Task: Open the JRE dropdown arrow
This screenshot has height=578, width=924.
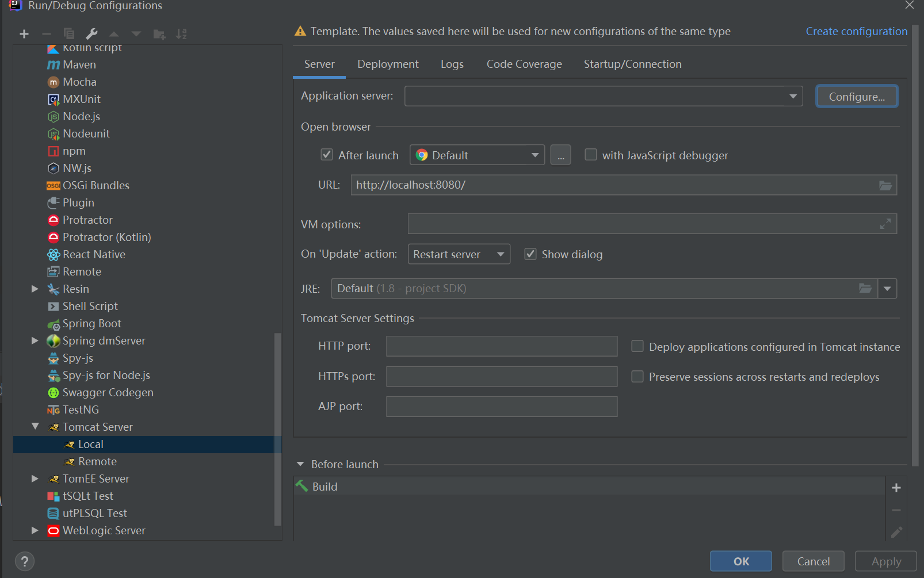Action: 887,288
